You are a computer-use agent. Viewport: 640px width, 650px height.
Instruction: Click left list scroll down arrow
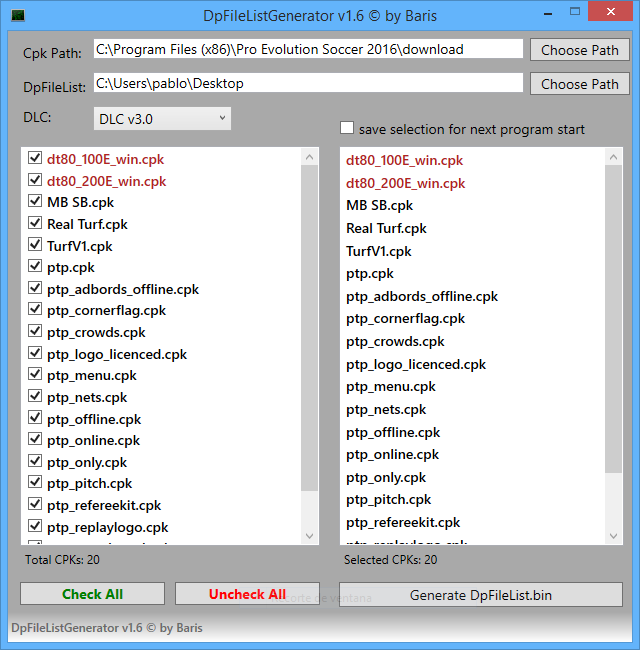(x=309, y=536)
